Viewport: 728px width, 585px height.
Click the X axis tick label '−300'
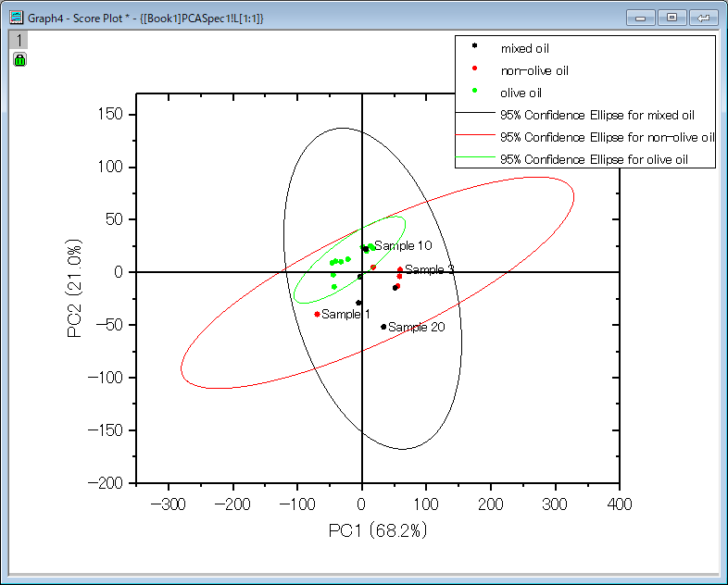(168, 504)
